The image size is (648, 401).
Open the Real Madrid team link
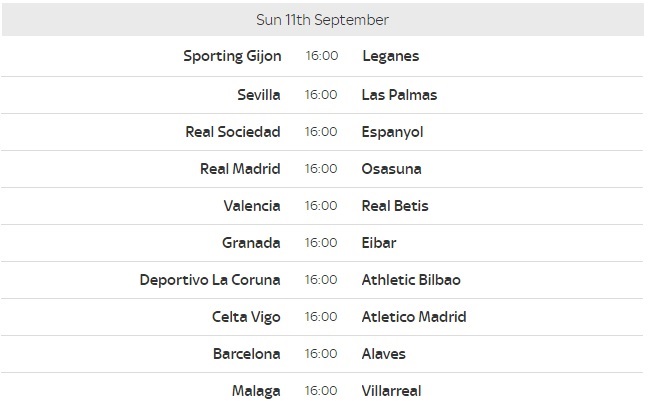240,168
